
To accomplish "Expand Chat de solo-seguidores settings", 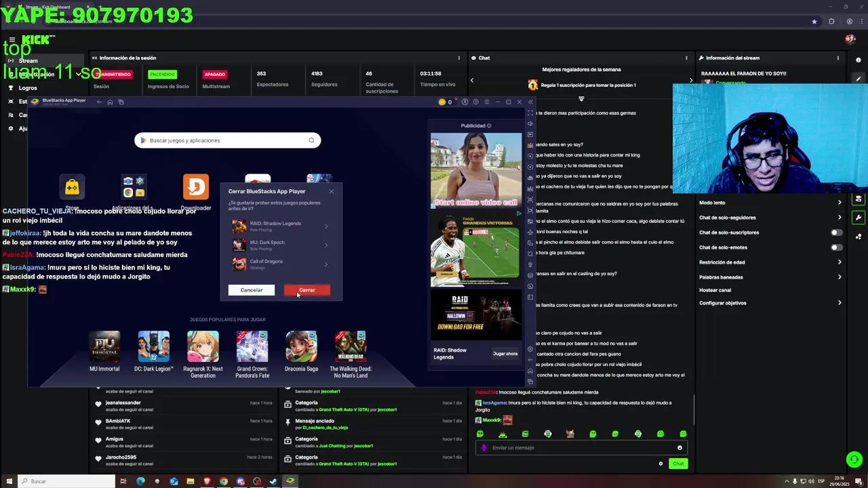I will (840, 218).
